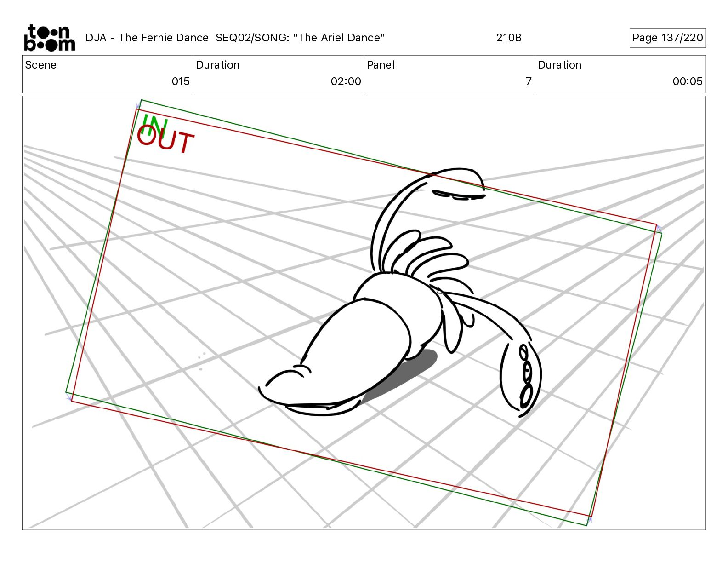The height and width of the screenshot is (563, 728).
Task: Click the Duration header beside the Panel column
Action: pos(560,65)
